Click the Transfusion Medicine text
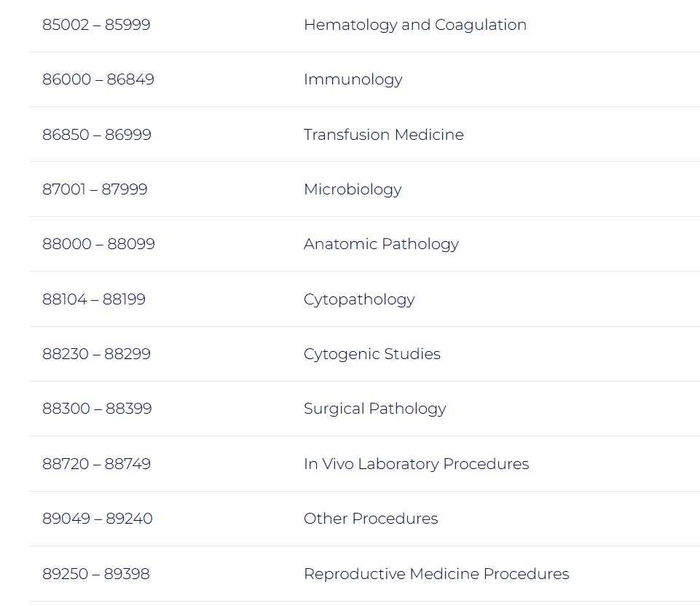Screen dimensions: 700x606 [x=383, y=135]
